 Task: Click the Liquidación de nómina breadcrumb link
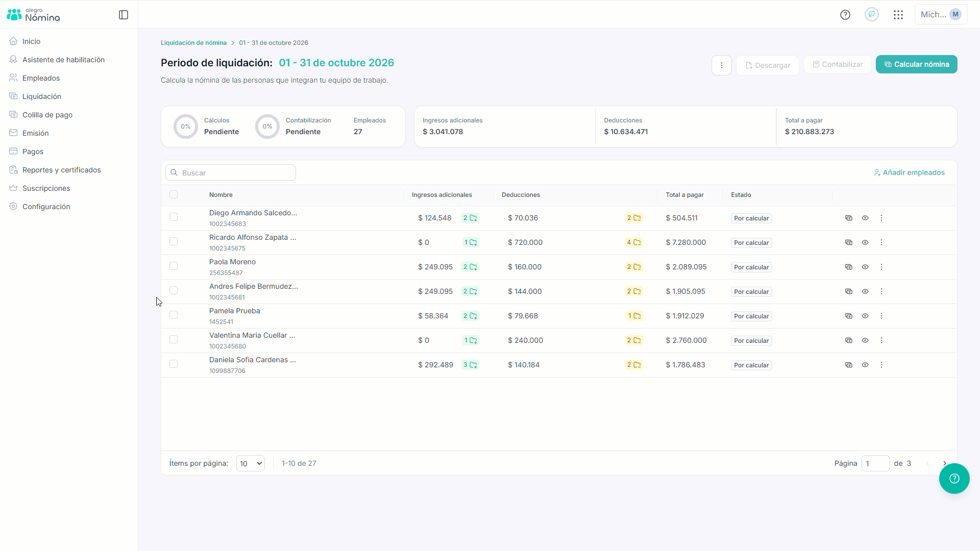tap(193, 43)
